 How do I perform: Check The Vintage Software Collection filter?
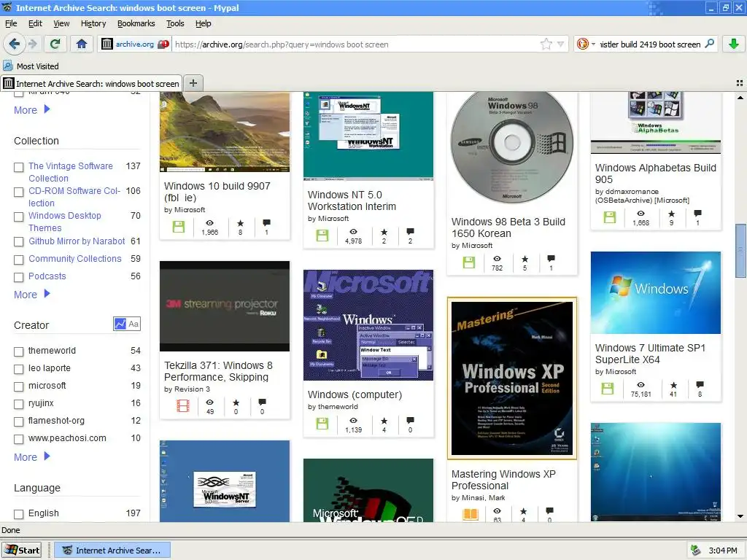pos(18,167)
